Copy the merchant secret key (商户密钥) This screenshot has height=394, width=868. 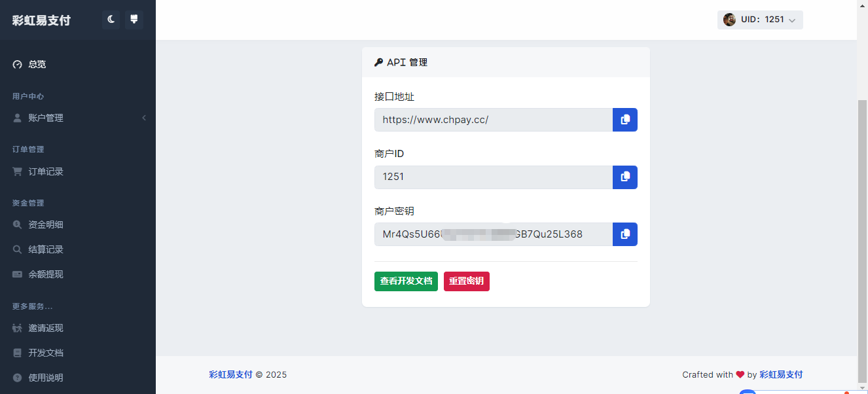pos(624,234)
